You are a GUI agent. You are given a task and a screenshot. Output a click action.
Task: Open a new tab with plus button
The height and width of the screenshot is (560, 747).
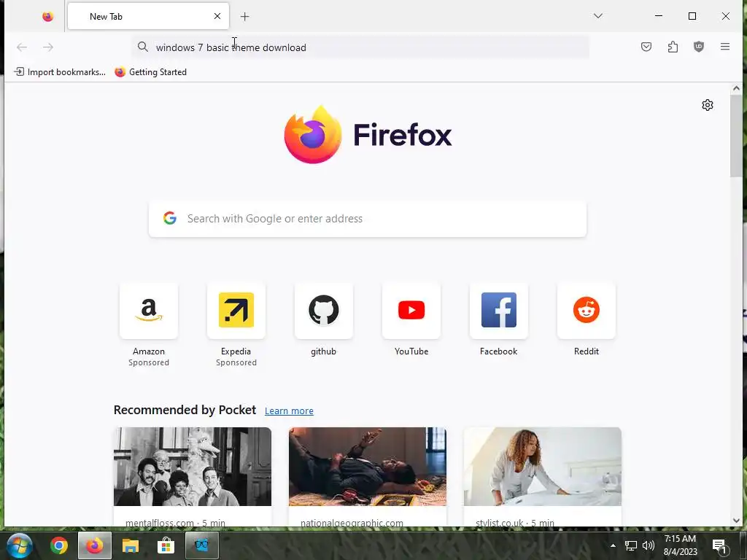pyautogui.click(x=245, y=17)
